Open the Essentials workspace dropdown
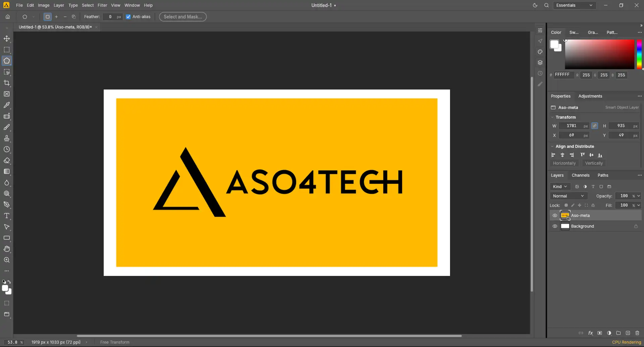Screen dimensions: 644x347 574,5
